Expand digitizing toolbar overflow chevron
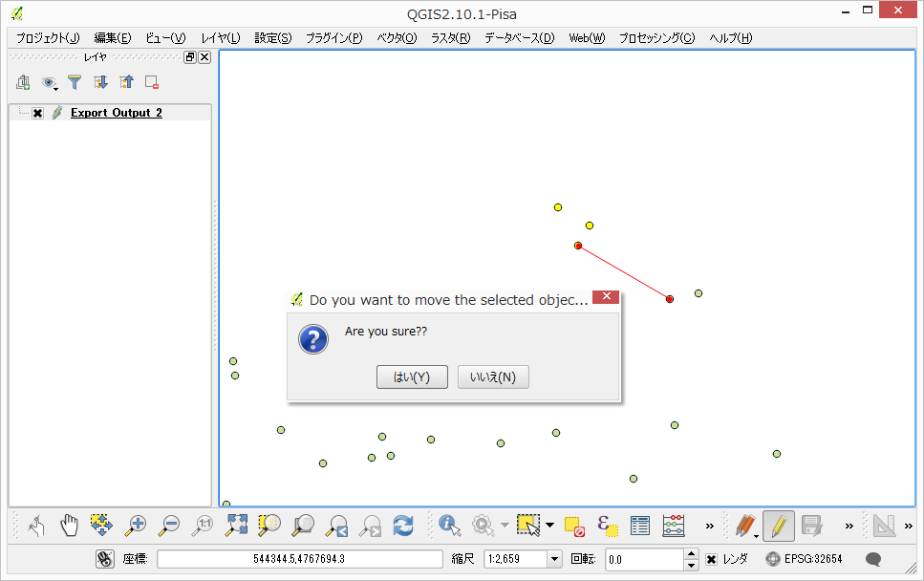924x581 pixels. click(x=849, y=526)
